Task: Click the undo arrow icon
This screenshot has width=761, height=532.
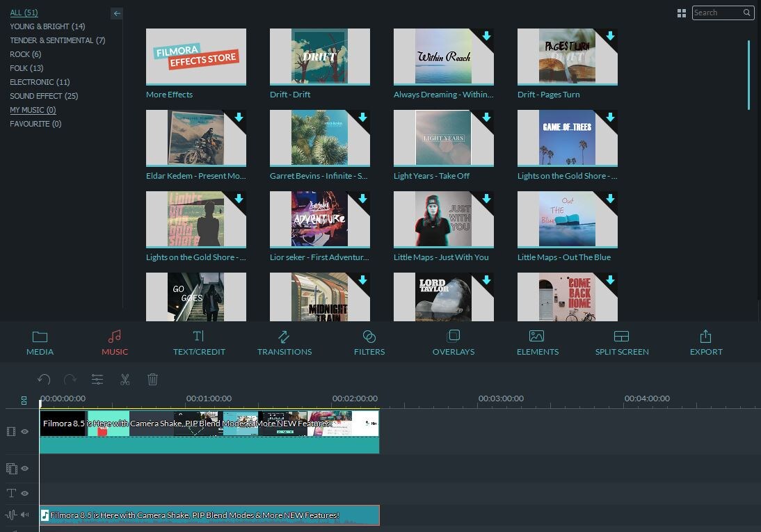Action: tap(44, 379)
